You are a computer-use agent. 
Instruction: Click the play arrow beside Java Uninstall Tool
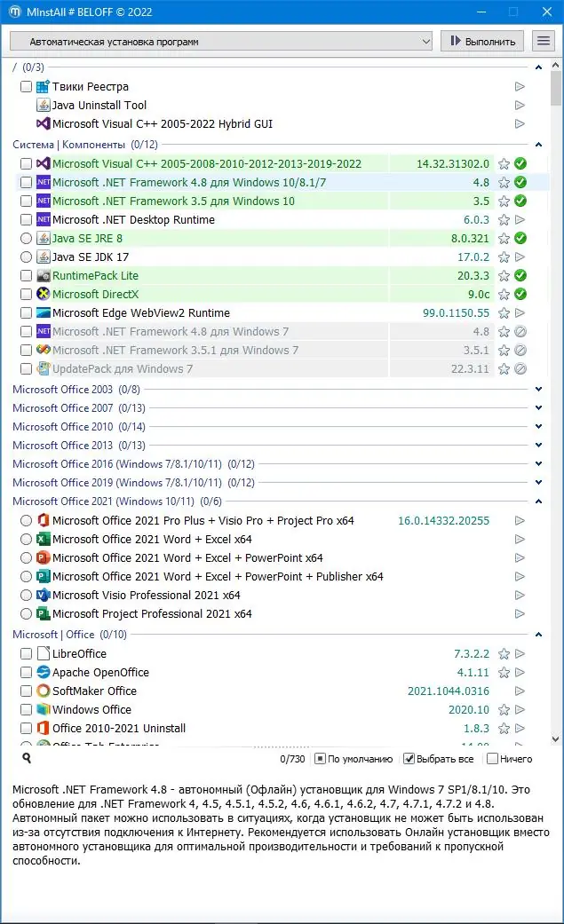tap(520, 106)
